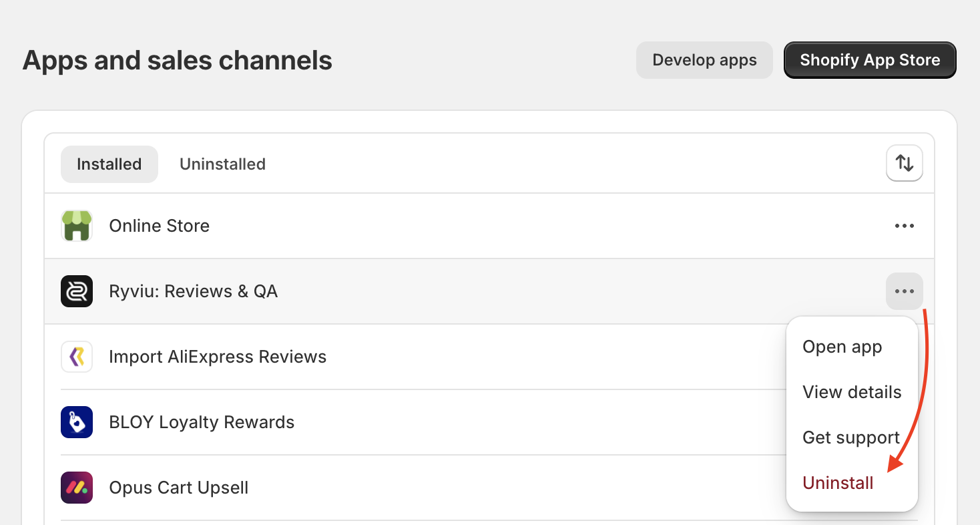Open the Online Store three-dot menu
Image resolution: width=980 pixels, height=525 pixels.
point(905,226)
